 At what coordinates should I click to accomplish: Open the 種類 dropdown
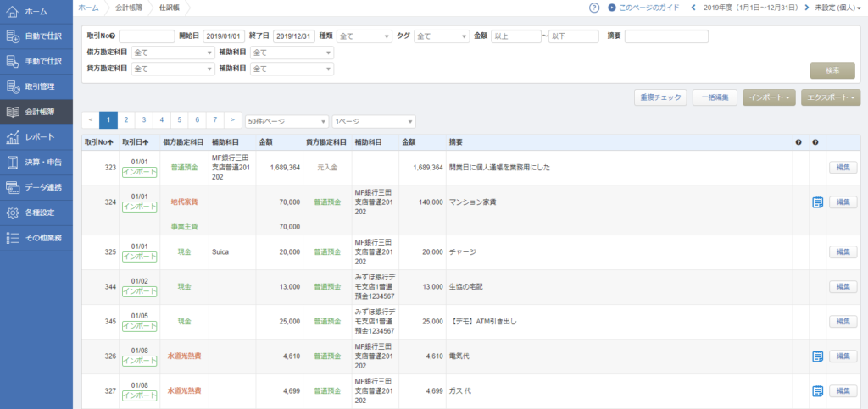[x=364, y=36]
